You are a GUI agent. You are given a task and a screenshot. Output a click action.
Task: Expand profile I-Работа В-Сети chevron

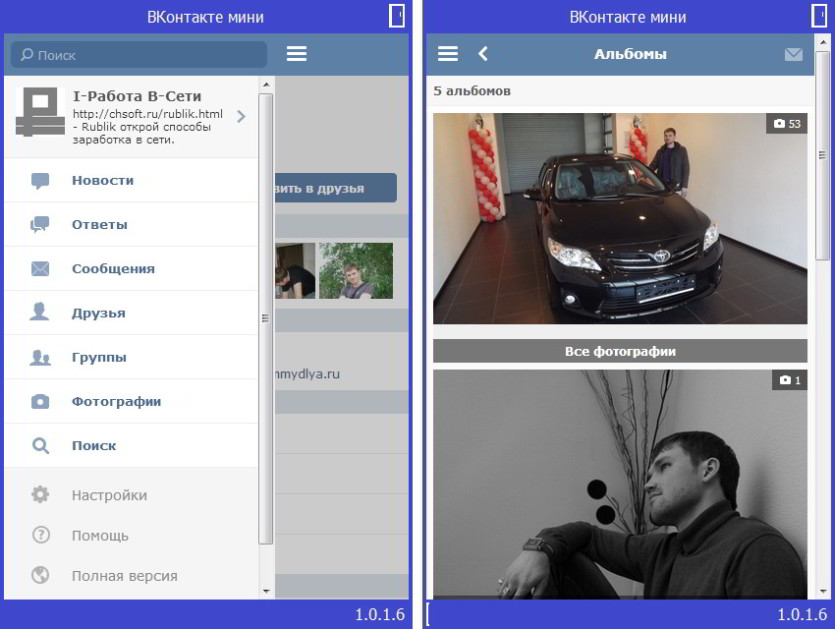[x=241, y=117]
